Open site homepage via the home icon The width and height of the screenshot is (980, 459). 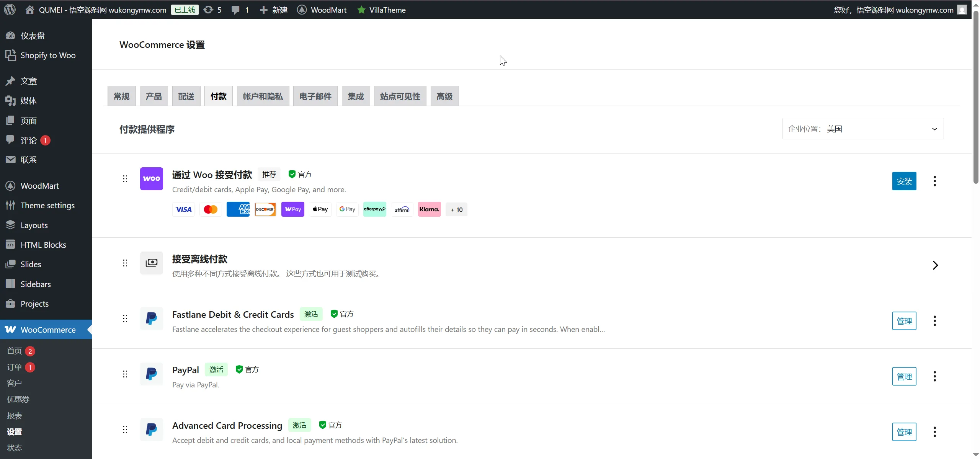29,10
